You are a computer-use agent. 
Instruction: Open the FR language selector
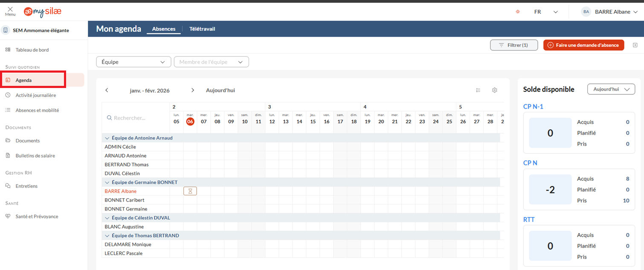[546, 12]
